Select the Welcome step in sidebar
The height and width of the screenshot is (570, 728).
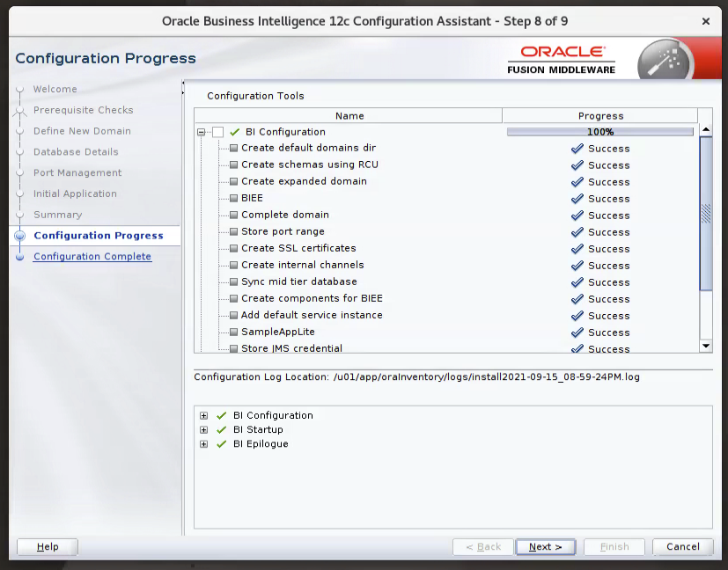click(x=55, y=89)
